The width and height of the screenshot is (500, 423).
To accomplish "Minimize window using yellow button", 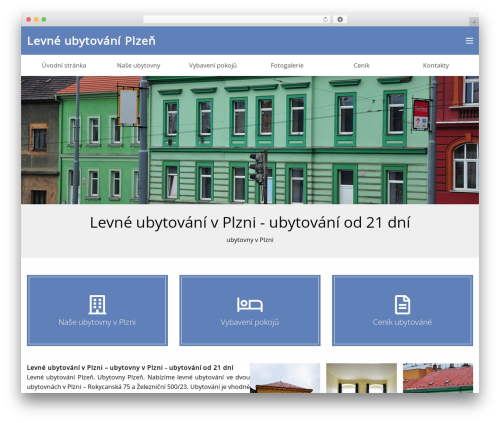I will [x=36, y=20].
